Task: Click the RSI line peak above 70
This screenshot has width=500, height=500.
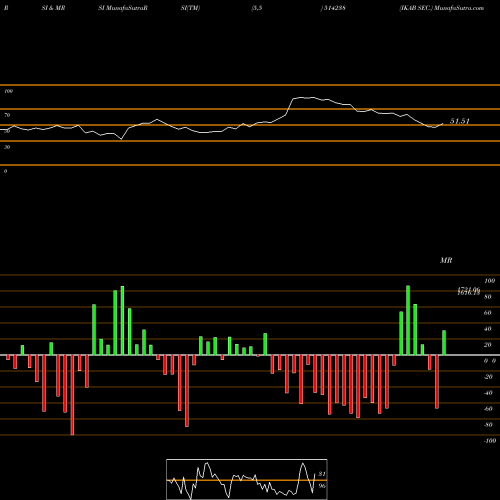Action: (303, 98)
